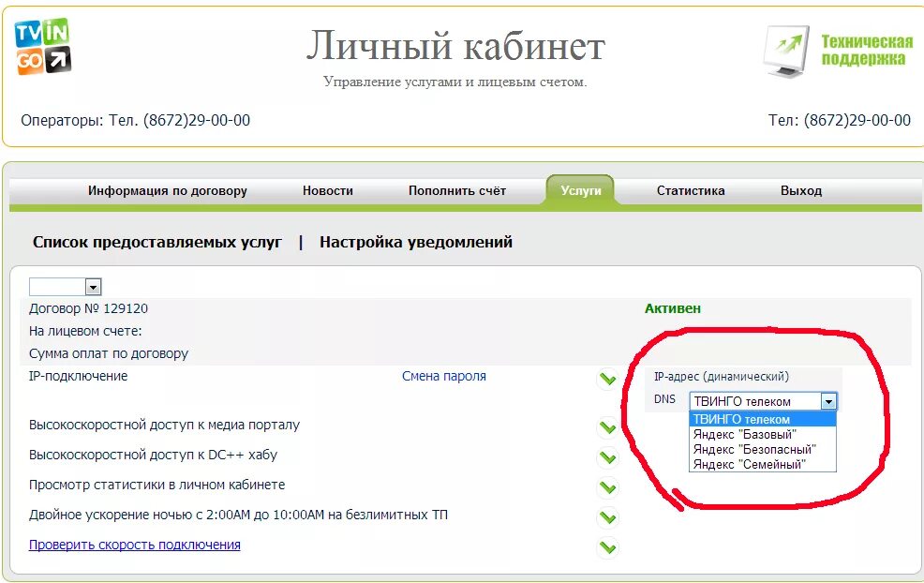Click green chevron beside speed check link

point(607,547)
